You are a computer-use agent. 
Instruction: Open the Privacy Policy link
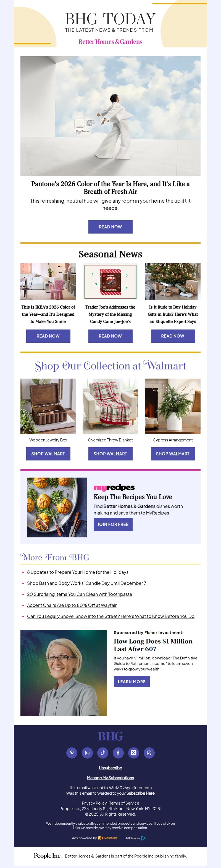click(94, 803)
